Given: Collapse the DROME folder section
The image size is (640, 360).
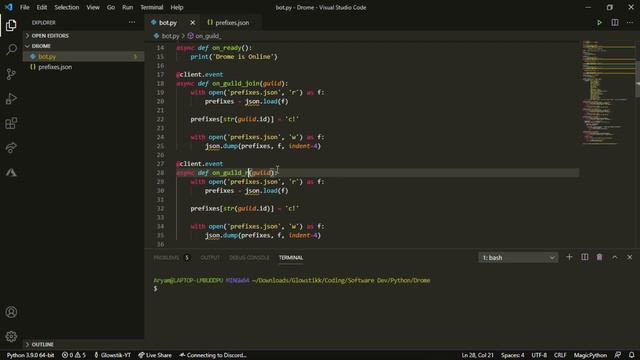Looking at the screenshot, I should tap(83, 46).
